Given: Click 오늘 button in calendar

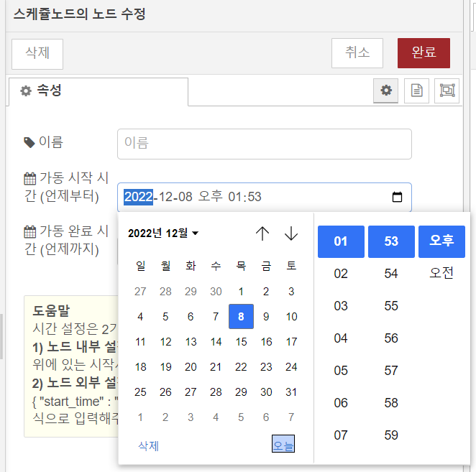Looking at the screenshot, I should (283, 444).
